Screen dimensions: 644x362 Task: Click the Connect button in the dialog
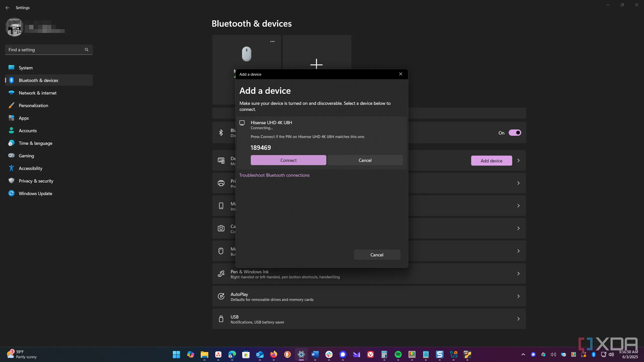pyautogui.click(x=288, y=160)
